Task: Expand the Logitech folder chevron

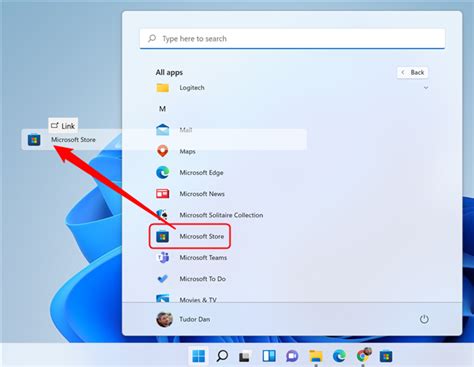Action: click(x=426, y=88)
